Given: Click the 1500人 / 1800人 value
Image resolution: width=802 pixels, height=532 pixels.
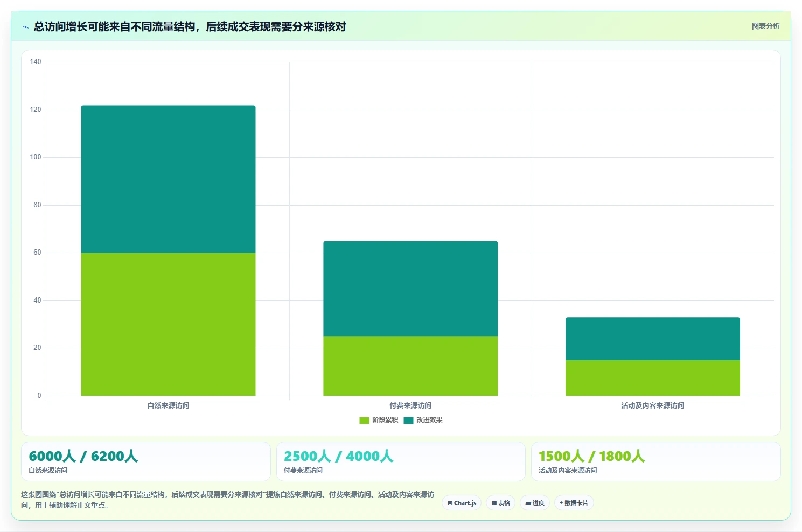Looking at the screenshot, I should tap(591, 456).
